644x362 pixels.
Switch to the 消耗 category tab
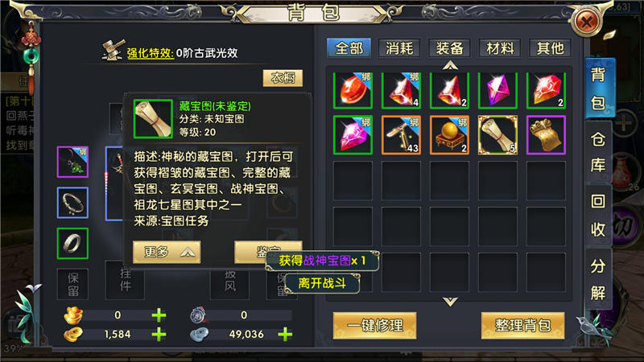tap(399, 48)
